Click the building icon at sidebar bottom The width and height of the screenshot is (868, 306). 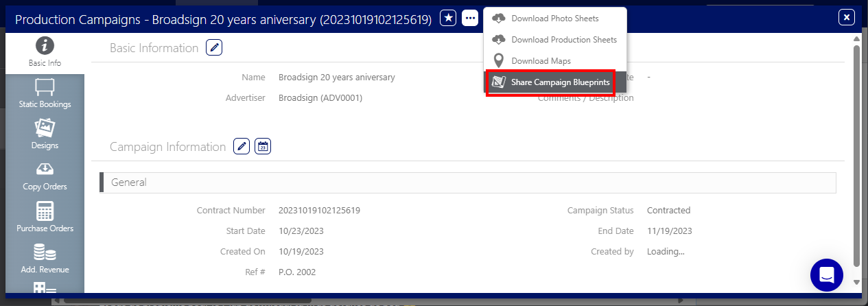point(45,288)
